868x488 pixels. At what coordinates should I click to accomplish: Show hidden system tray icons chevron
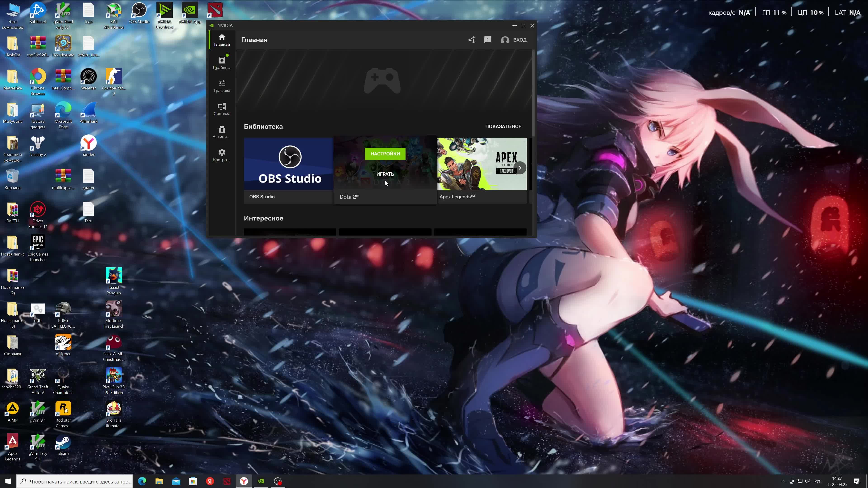(783, 481)
